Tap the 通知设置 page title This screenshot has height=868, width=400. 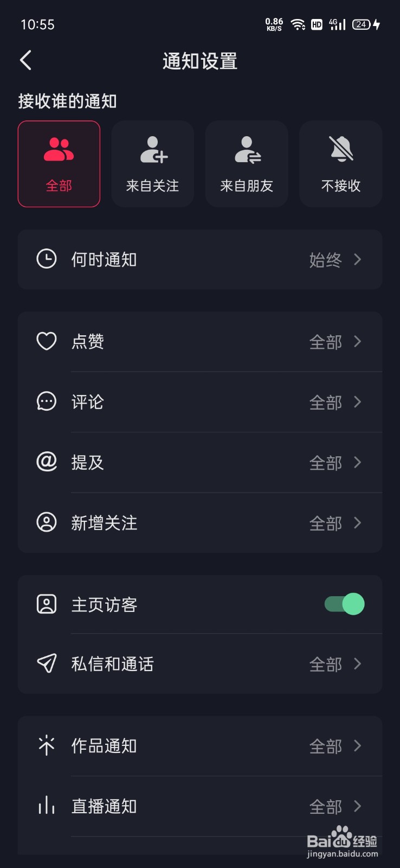pyautogui.click(x=200, y=61)
